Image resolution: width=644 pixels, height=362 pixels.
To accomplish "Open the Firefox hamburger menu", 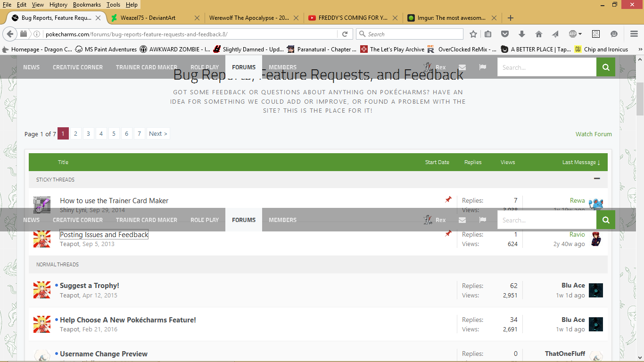I will point(634,34).
